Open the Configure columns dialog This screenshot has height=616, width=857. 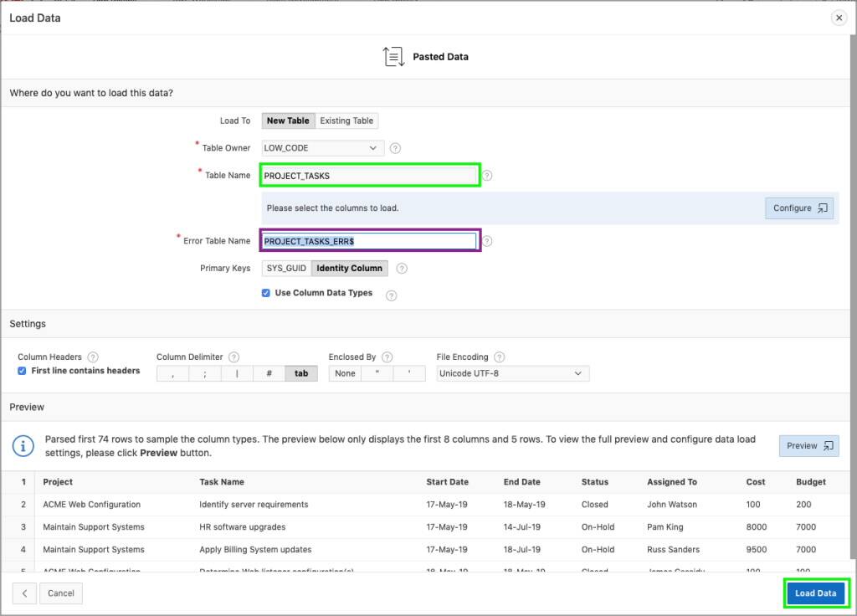pos(799,208)
